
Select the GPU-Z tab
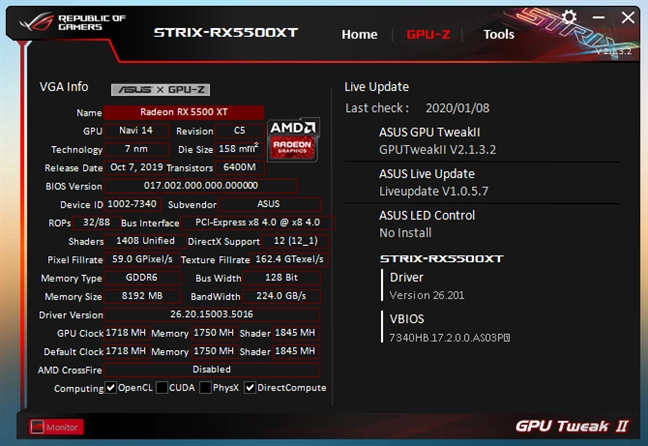tap(428, 34)
